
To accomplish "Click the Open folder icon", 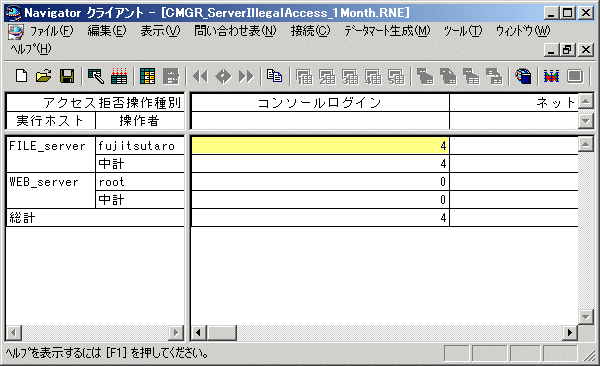I will pos(44,76).
